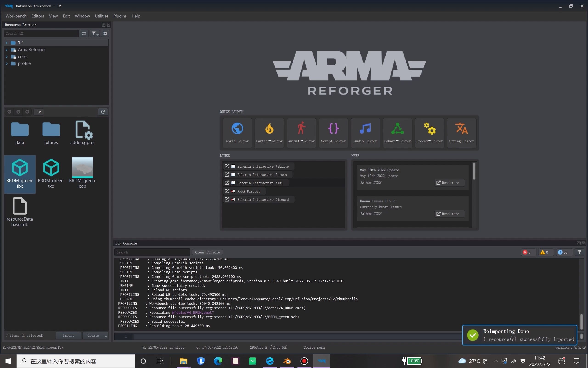Open the View menu
Viewport: 588px width, 368px height.
[x=53, y=16]
